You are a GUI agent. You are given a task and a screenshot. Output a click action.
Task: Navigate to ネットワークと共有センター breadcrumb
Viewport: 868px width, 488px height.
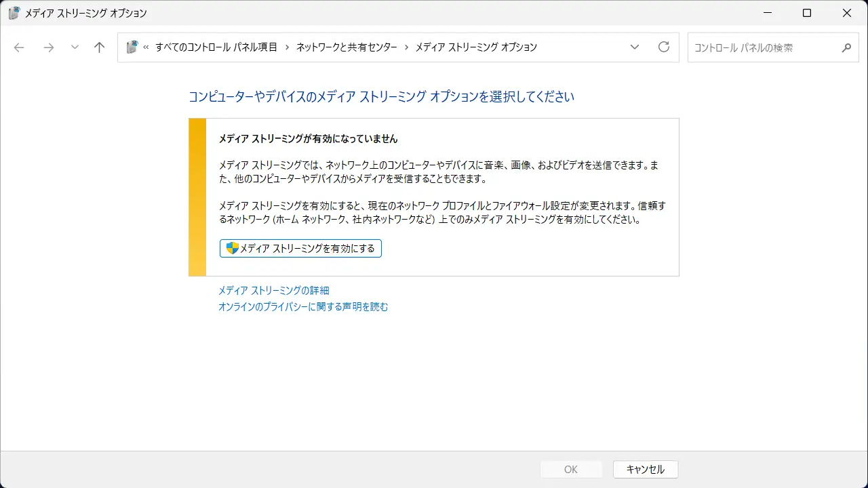(347, 47)
